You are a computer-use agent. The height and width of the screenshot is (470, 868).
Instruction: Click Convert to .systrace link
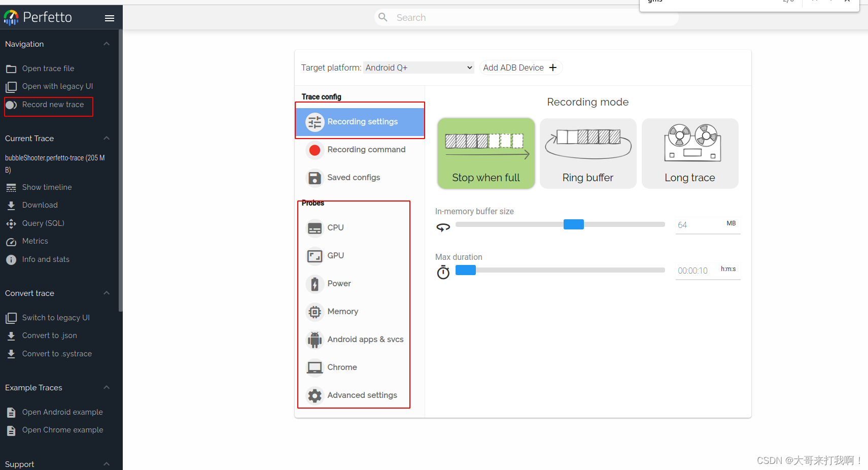(x=57, y=354)
